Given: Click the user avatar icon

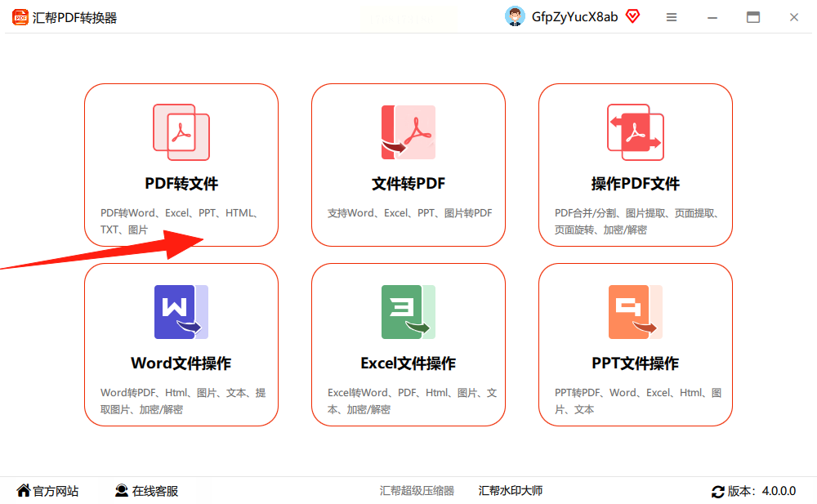Looking at the screenshot, I should point(515,16).
